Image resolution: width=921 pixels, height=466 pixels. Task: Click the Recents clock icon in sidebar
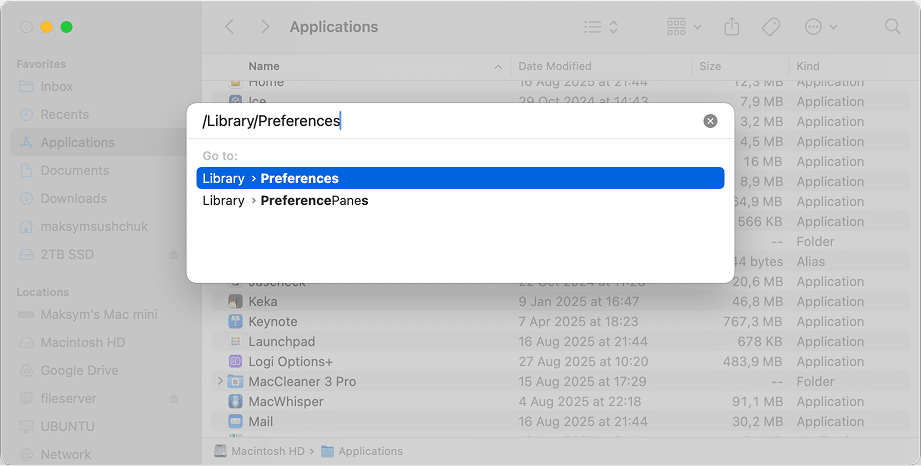(x=26, y=115)
